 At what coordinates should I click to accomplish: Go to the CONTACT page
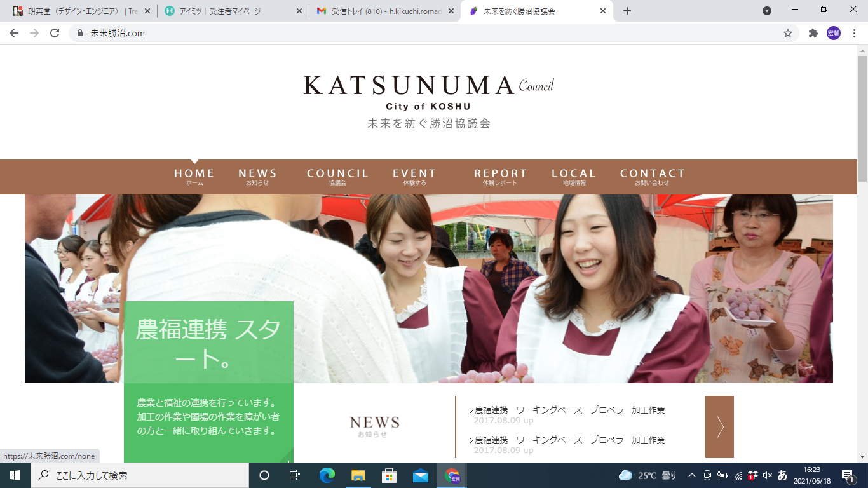[652, 177]
